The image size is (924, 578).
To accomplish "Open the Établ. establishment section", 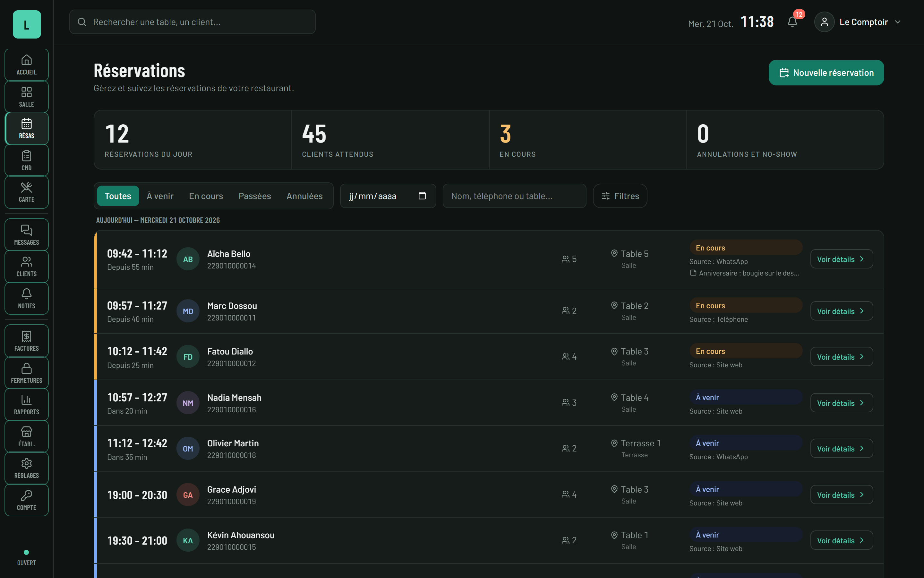I will [x=26, y=437].
